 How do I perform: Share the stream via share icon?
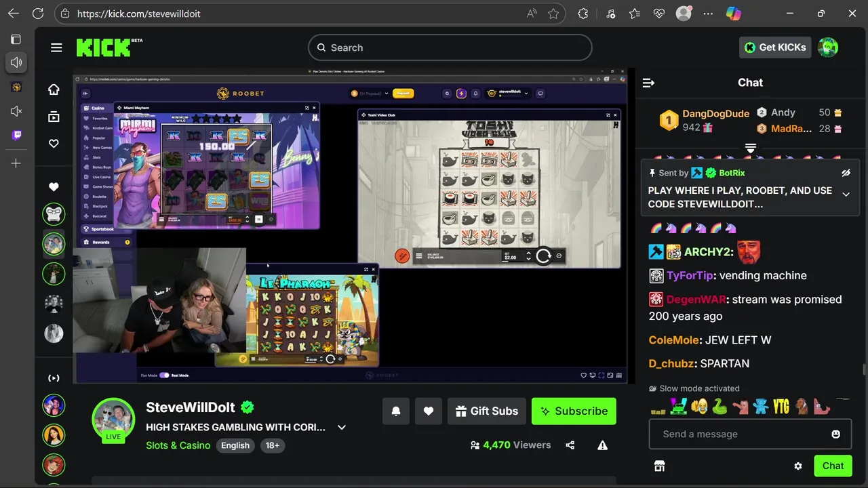pos(570,445)
